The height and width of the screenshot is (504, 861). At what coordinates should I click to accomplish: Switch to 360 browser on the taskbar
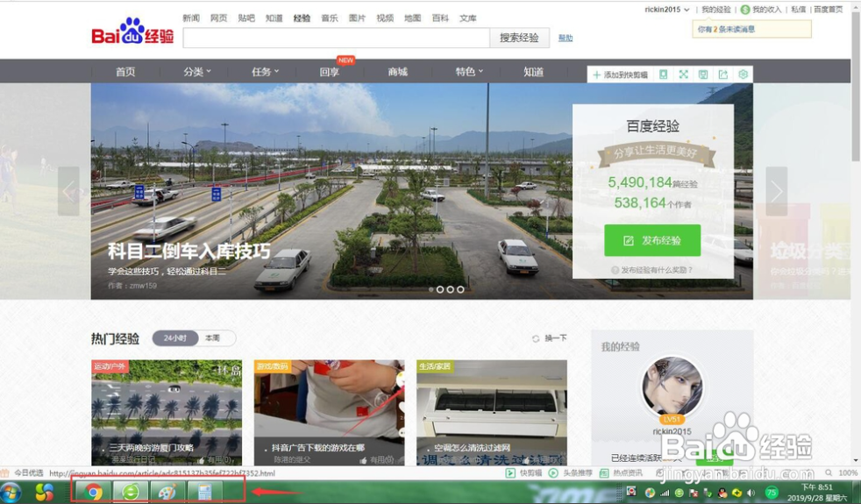pos(130,492)
